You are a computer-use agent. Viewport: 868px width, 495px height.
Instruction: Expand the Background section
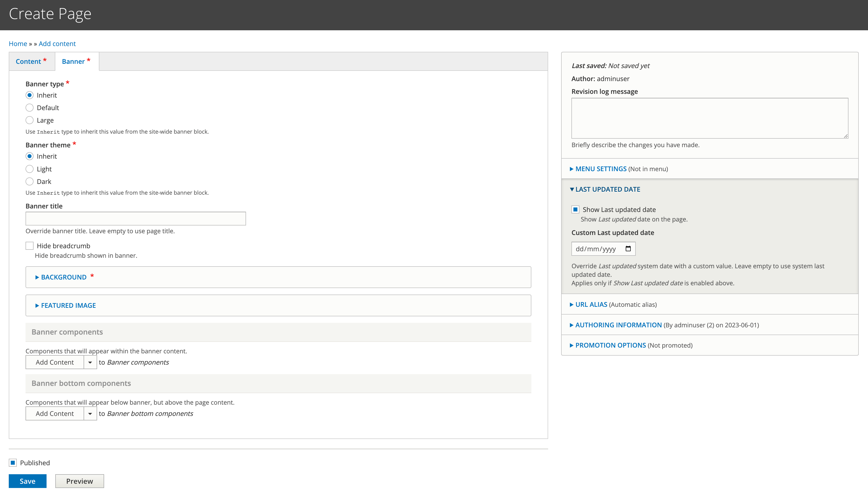64,277
